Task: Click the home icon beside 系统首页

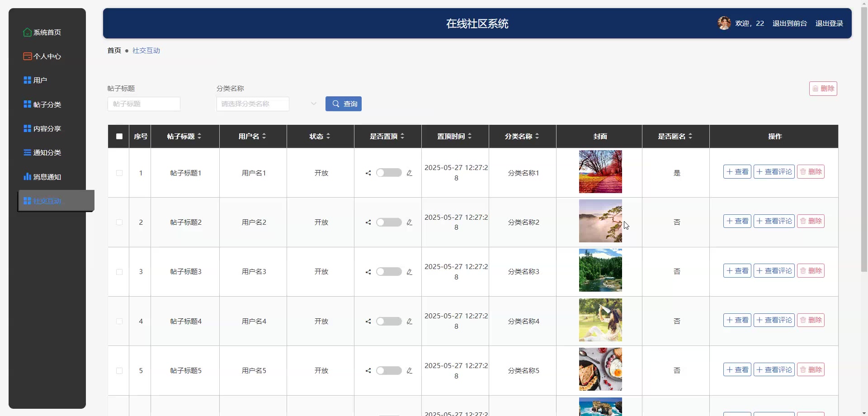Action: point(27,32)
